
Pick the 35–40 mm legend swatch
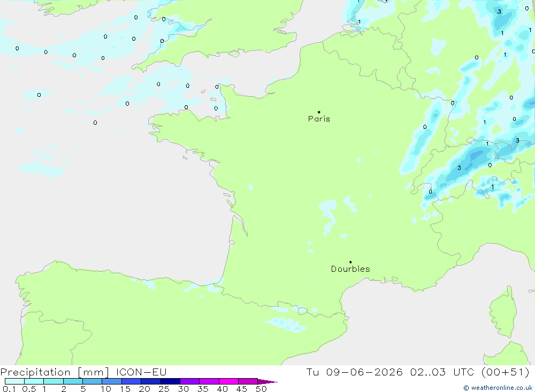(209, 381)
